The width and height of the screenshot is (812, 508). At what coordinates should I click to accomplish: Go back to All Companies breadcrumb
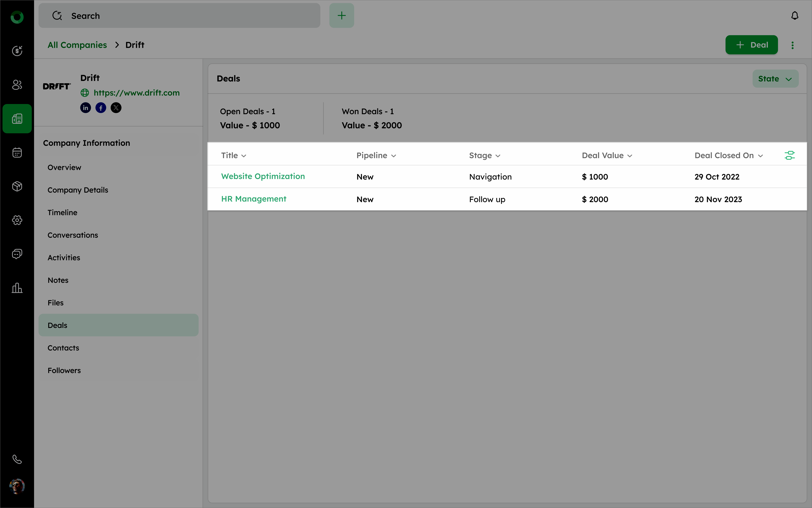pyautogui.click(x=77, y=45)
